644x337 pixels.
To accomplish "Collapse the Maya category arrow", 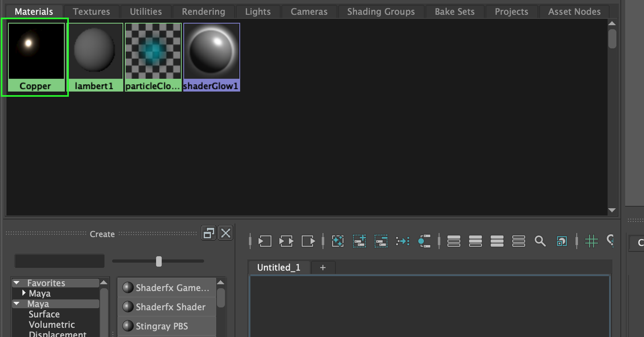I will (x=16, y=304).
